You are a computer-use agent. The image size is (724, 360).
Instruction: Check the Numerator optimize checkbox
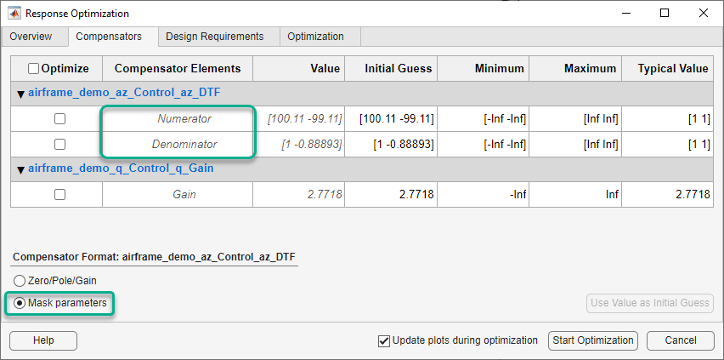pyautogui.click(x=60, y=119)
